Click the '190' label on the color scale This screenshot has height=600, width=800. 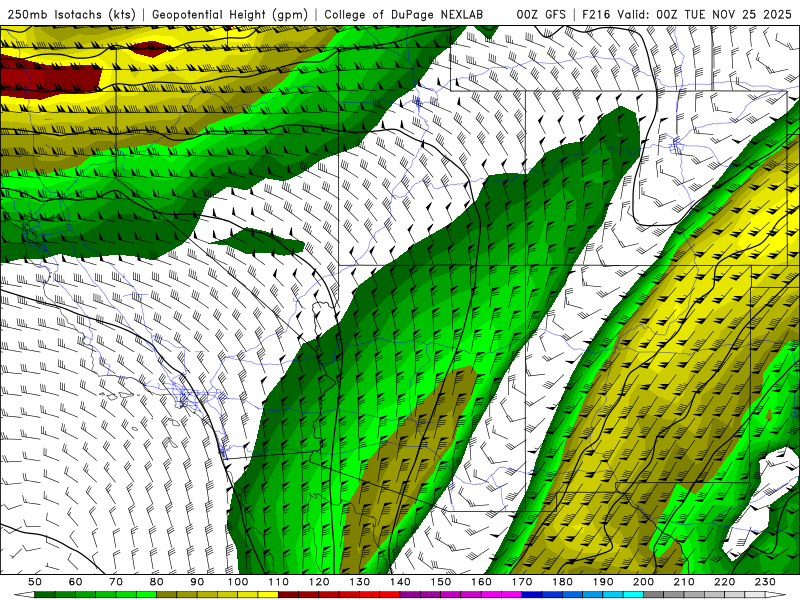(x=603, y=582)
